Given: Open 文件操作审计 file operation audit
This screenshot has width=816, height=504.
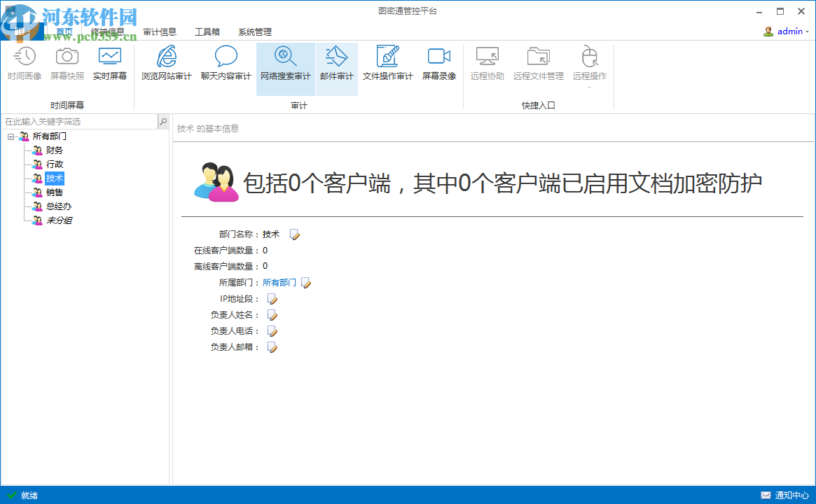Looking at the screenshot, I should point(387,63).
